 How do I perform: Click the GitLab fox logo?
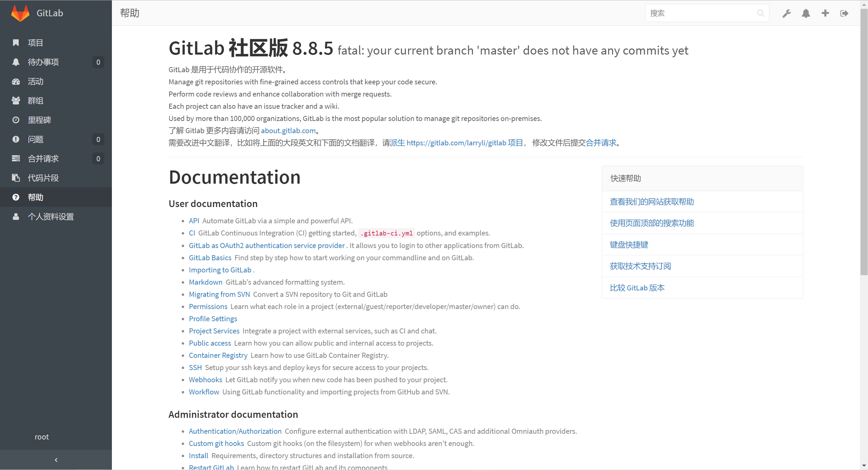pos(20,13)
